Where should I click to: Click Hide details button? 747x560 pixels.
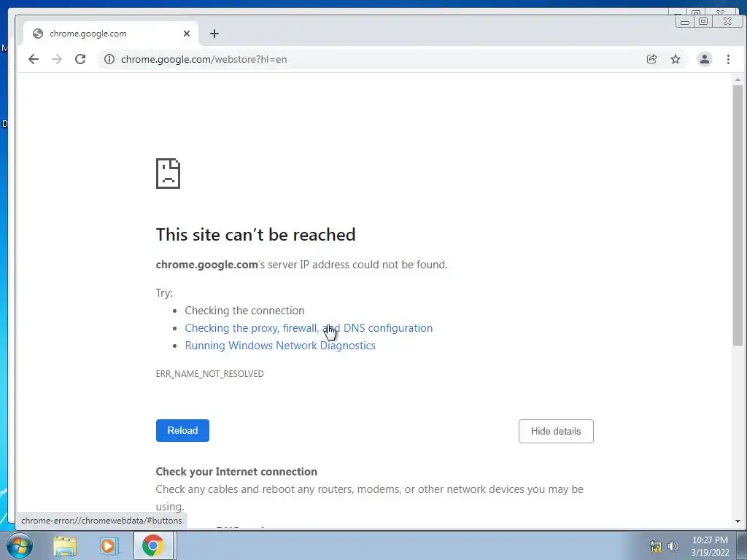556,431
